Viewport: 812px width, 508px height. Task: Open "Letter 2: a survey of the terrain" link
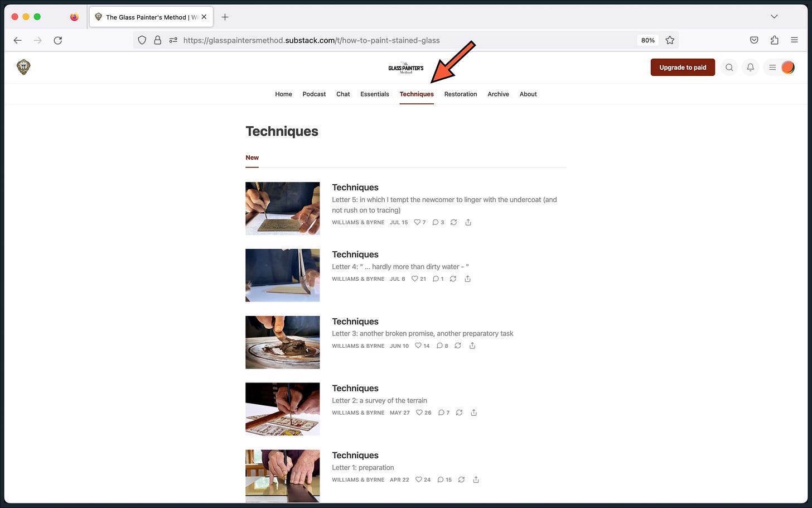(380, 401)
